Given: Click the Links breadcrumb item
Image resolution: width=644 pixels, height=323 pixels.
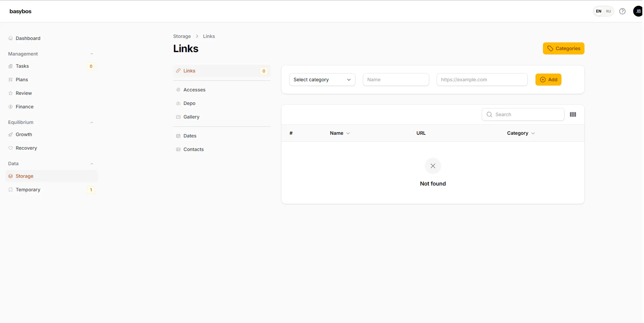Looking at the screenshot, I should point(209,36).
